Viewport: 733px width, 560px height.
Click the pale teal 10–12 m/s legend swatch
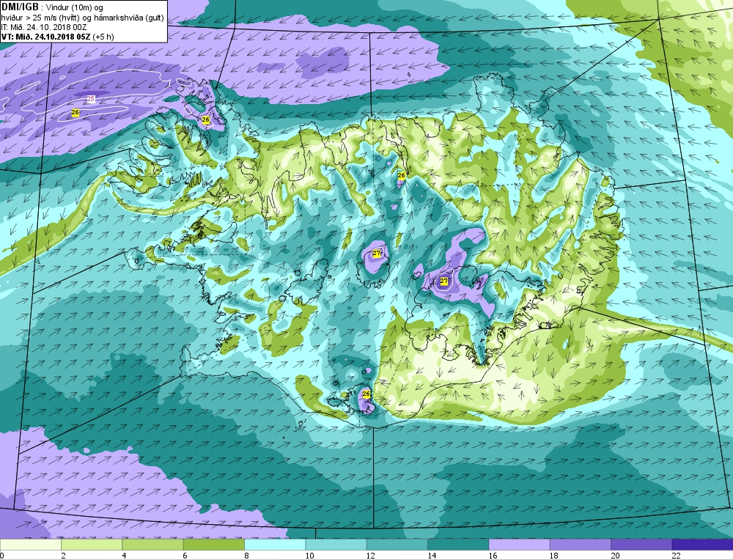[x=336, y=545]
